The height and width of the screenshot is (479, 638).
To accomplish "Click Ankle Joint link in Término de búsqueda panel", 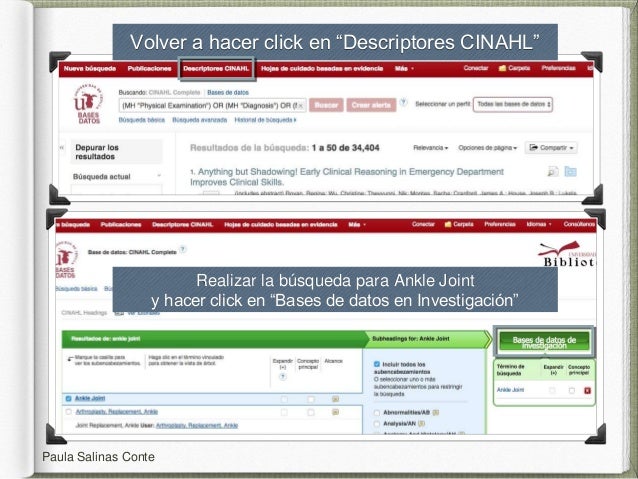I will click(510, 390).
